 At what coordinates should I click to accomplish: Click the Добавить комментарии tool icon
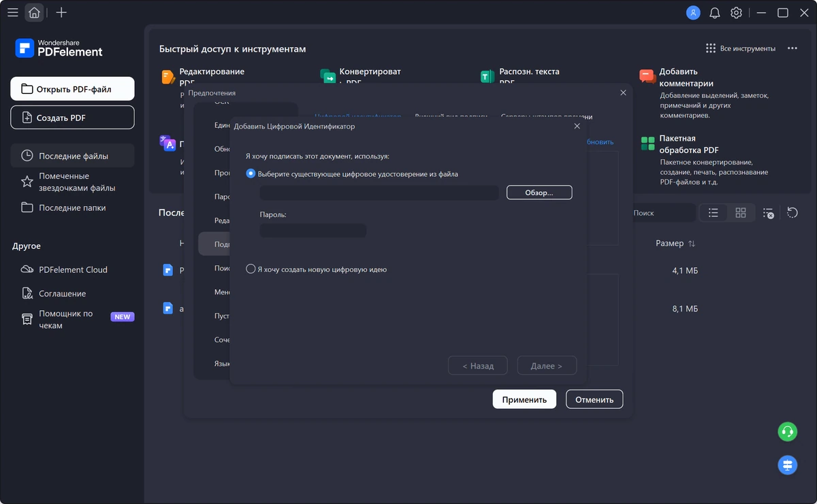(647, 75)
